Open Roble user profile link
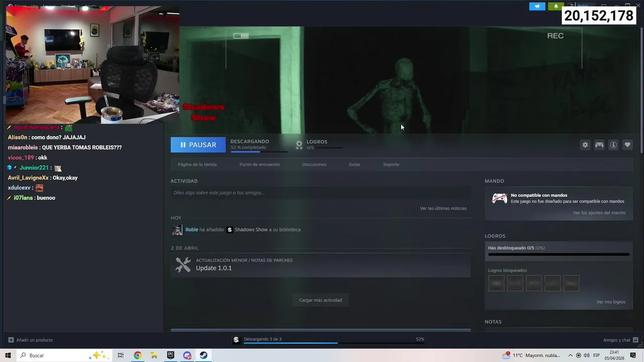 192,230
